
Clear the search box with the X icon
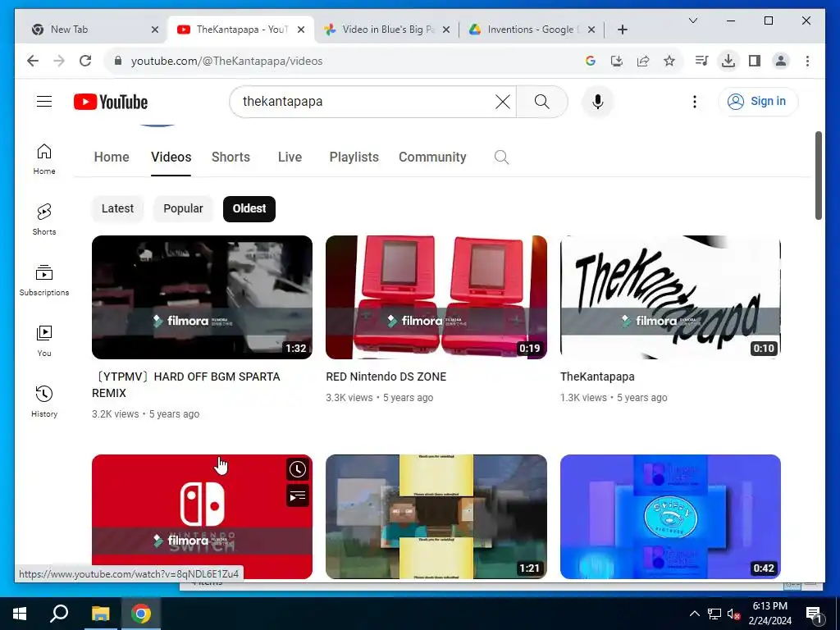pos(503,101)
